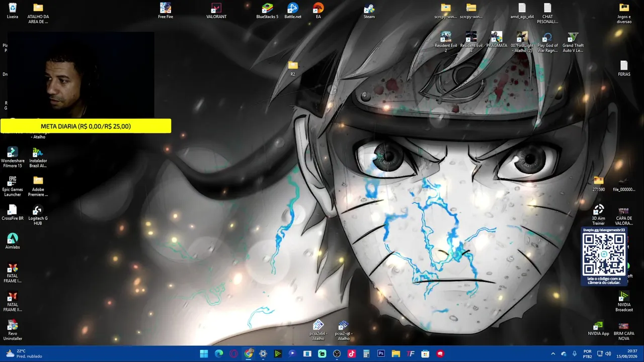Open the Settings gear in the taskbar
Screen dimensions: 644x362
pos(263,354)
